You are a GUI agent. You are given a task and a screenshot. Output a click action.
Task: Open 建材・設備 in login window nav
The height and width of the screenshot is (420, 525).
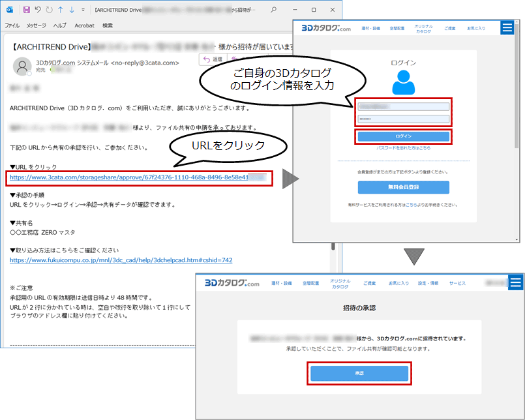[370, 29]
